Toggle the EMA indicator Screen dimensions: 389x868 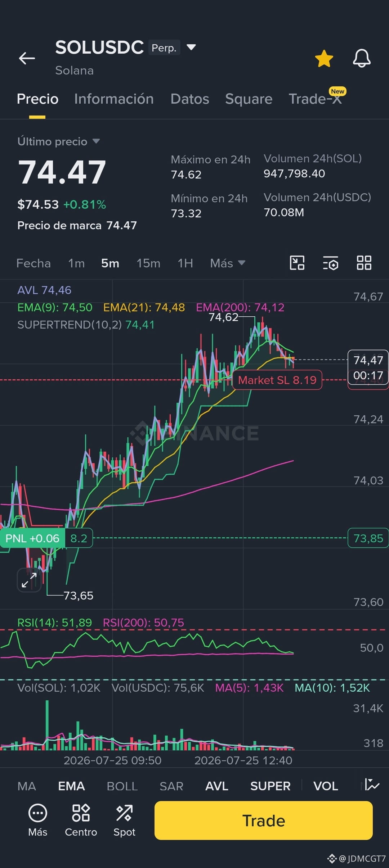[71, 786]
